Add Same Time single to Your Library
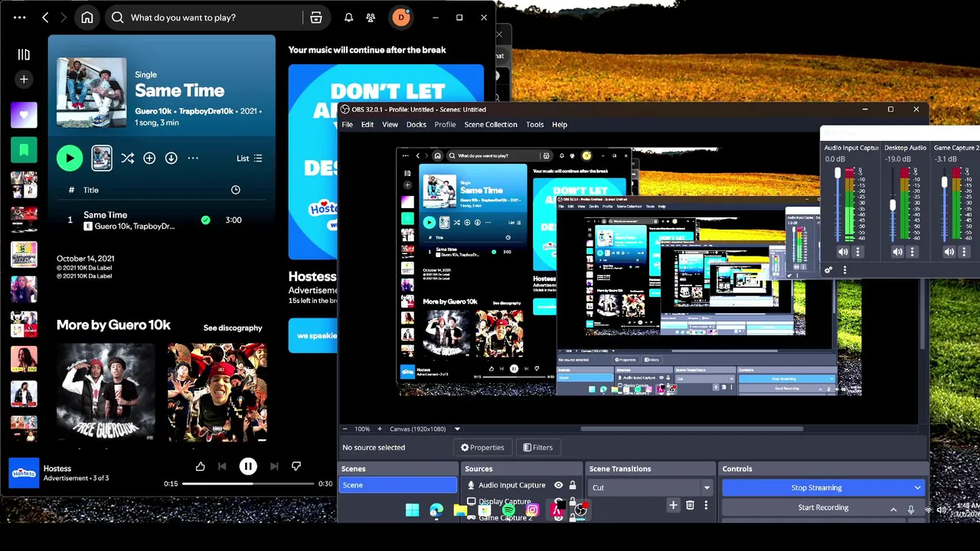980x551 pixels. coord(149,158)
